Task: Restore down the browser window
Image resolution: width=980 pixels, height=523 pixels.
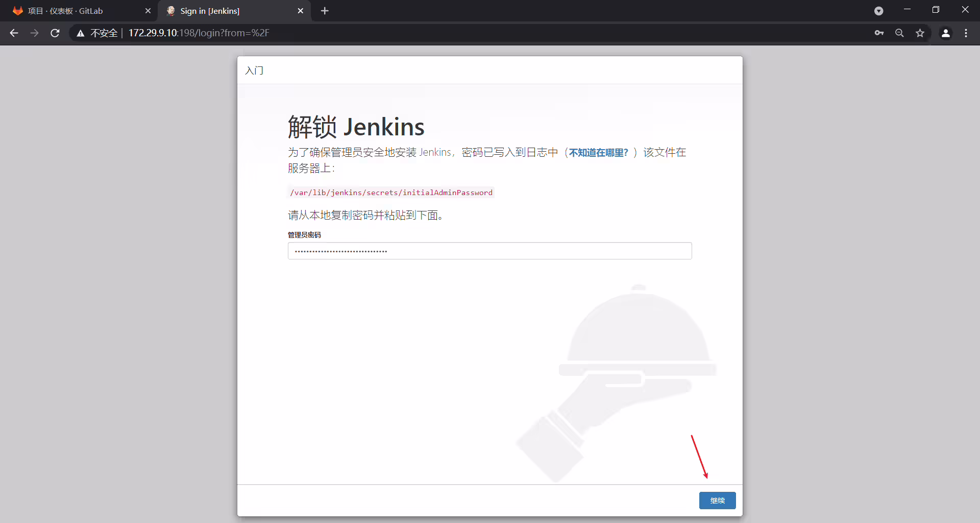Action: click(x=936, y=10)
